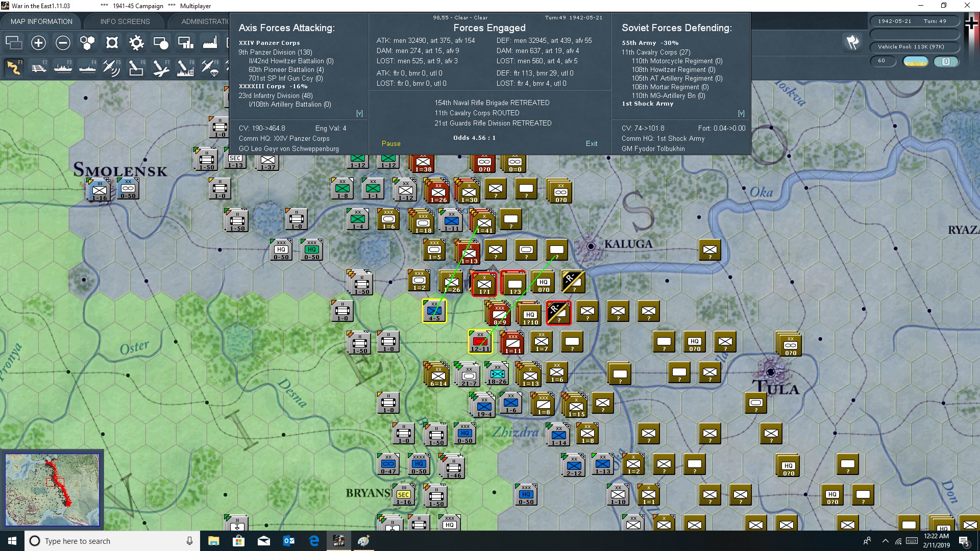Screen dimensions: 980x551
Task: Expand the Soviet defenders list [v]
Action: [x=741, y=113]
